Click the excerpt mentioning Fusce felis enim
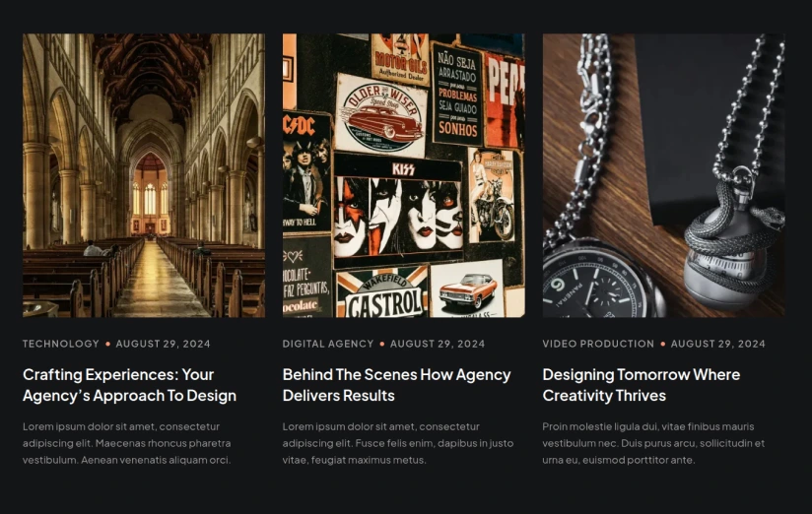812x514 pixels. click(398, 443)
